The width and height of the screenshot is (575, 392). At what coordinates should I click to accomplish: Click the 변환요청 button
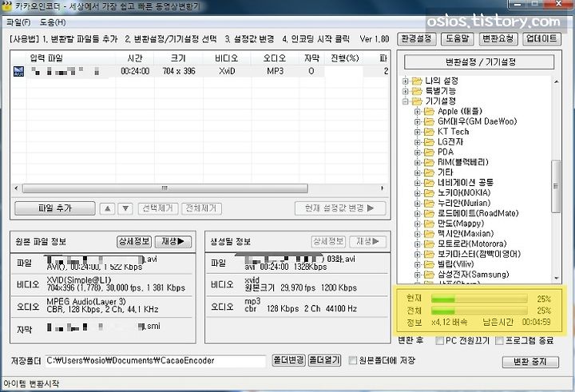498,38
